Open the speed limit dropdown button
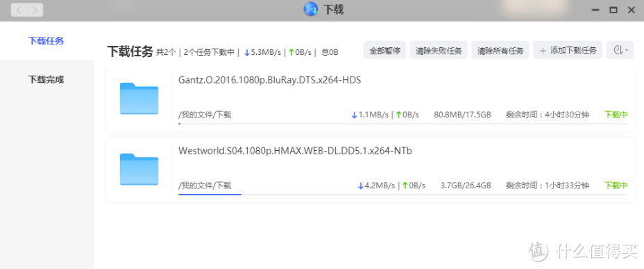Viewport: 644px width, 269px height. [620, 50]
